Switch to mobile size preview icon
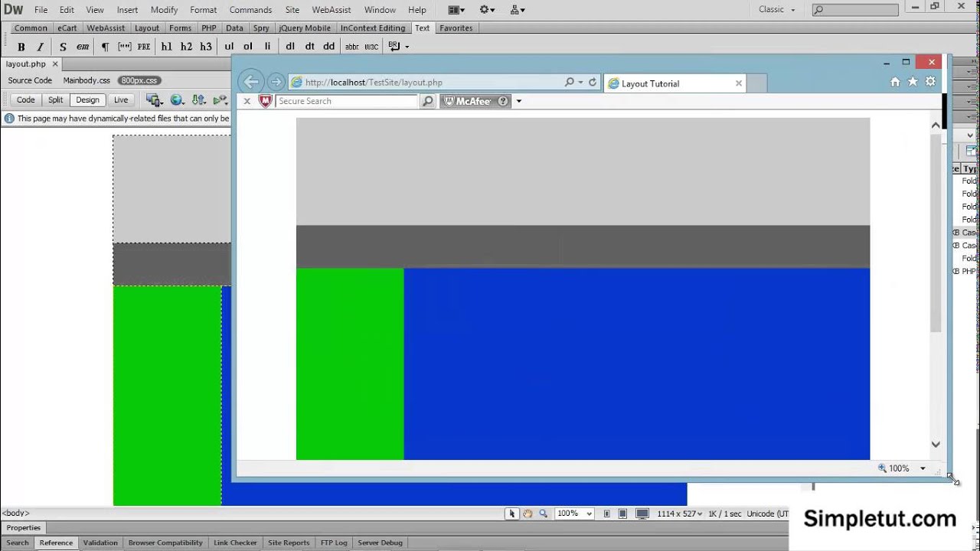 pos(607,514)
